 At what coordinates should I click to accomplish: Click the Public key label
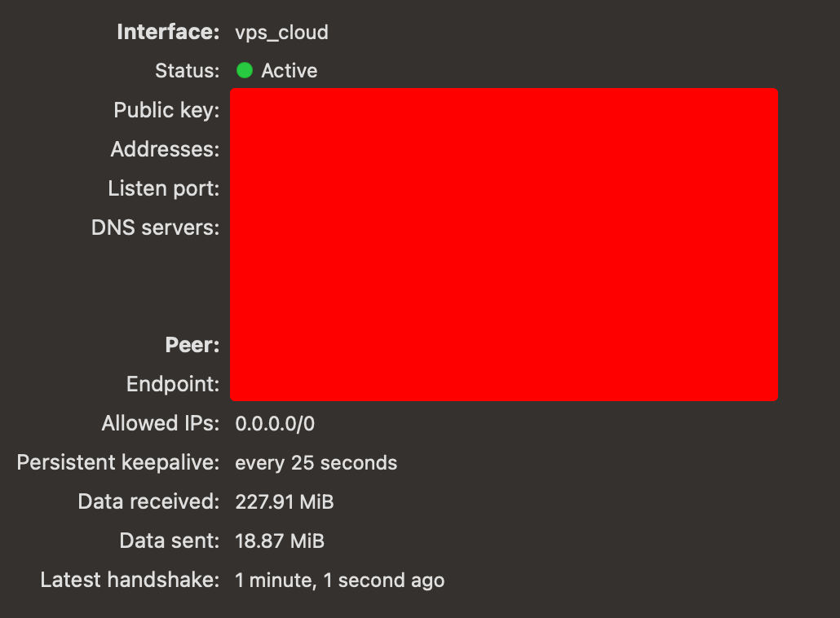pyautogui.click(x=166, y=110)
